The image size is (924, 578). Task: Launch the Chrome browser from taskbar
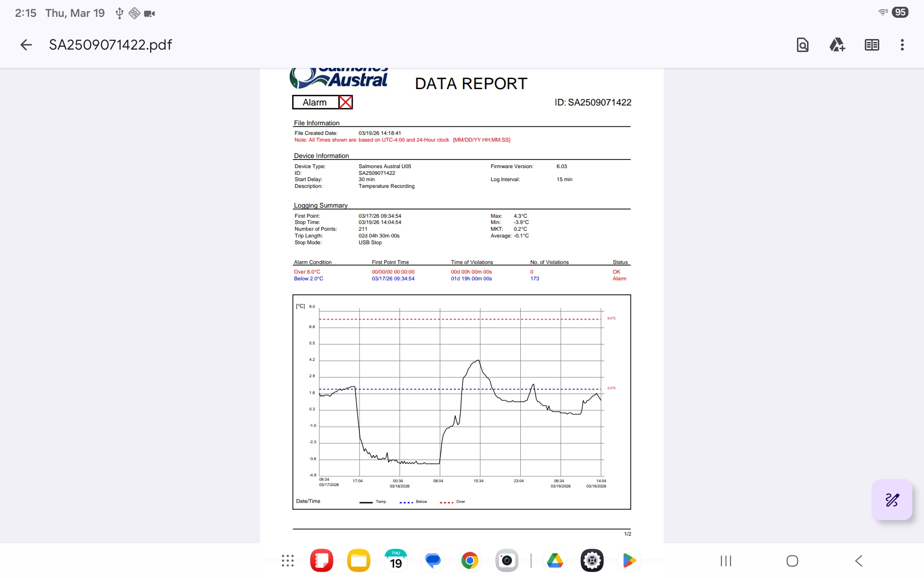coord(470,561)
